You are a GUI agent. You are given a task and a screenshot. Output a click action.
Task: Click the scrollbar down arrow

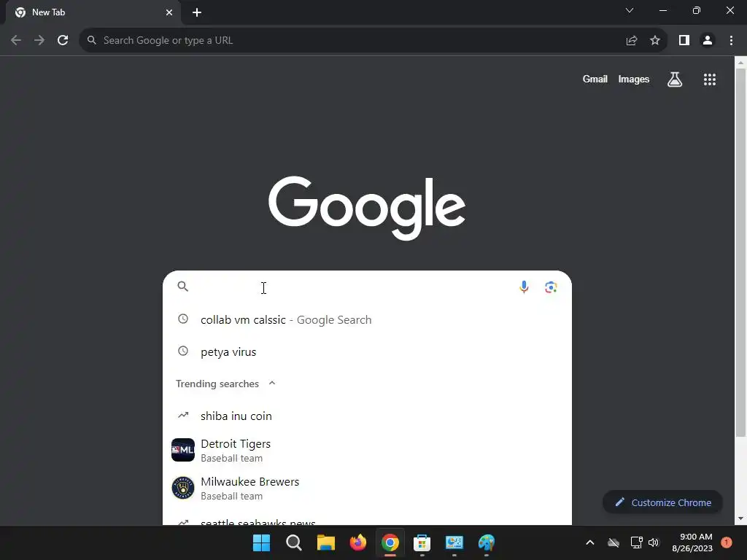(740, 518)
